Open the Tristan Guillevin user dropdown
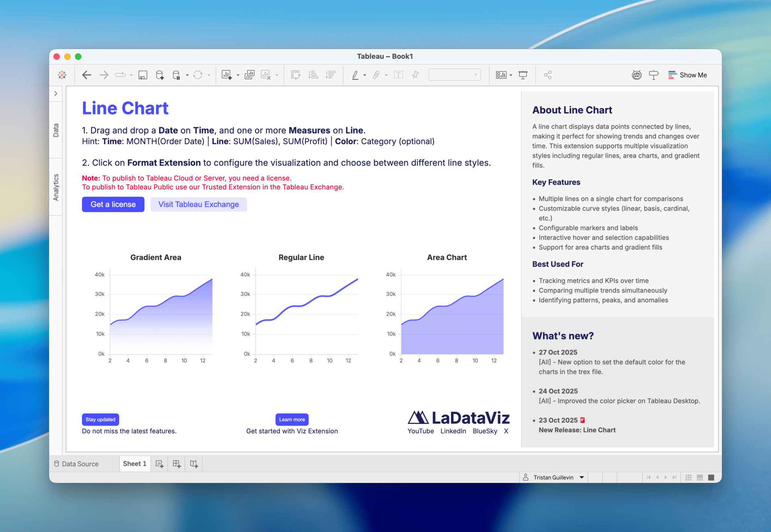This screenshot has height=532, width=771. (x=581, y=477)
